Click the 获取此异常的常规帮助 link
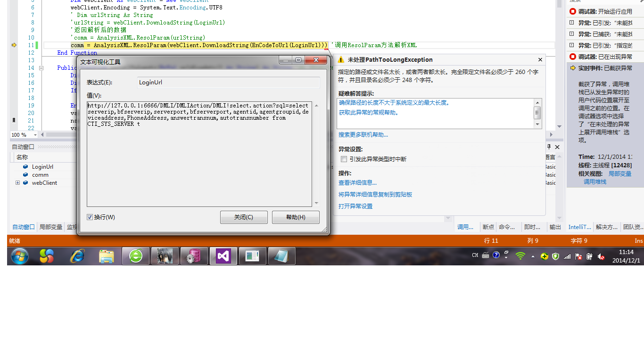The width and height of the screenshot is (644, 362). click(x=369, y=113)
